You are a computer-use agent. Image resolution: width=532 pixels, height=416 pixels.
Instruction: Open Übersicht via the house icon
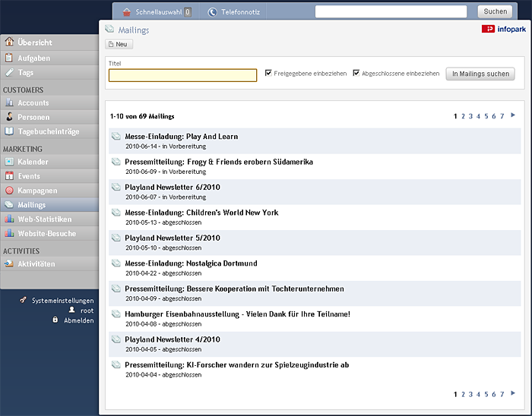(9, 42)
